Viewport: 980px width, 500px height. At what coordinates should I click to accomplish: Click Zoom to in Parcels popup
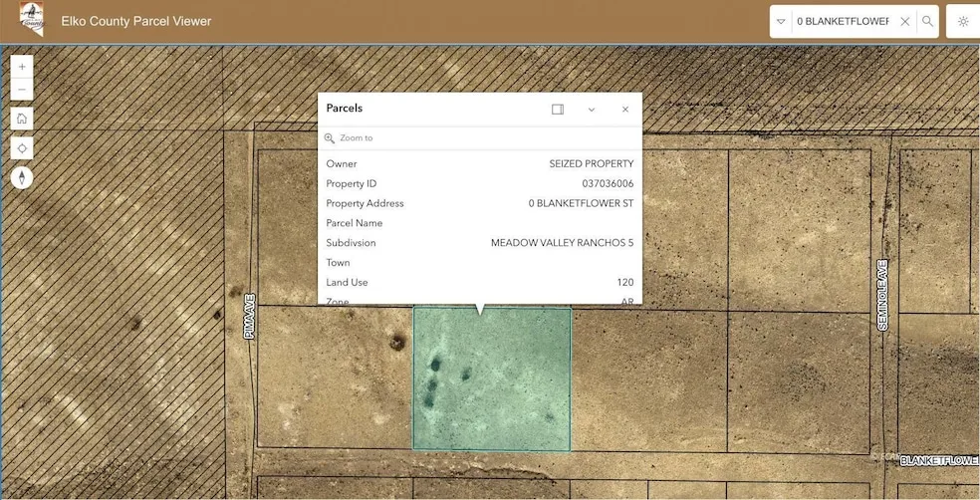click(x=356, y=138)
